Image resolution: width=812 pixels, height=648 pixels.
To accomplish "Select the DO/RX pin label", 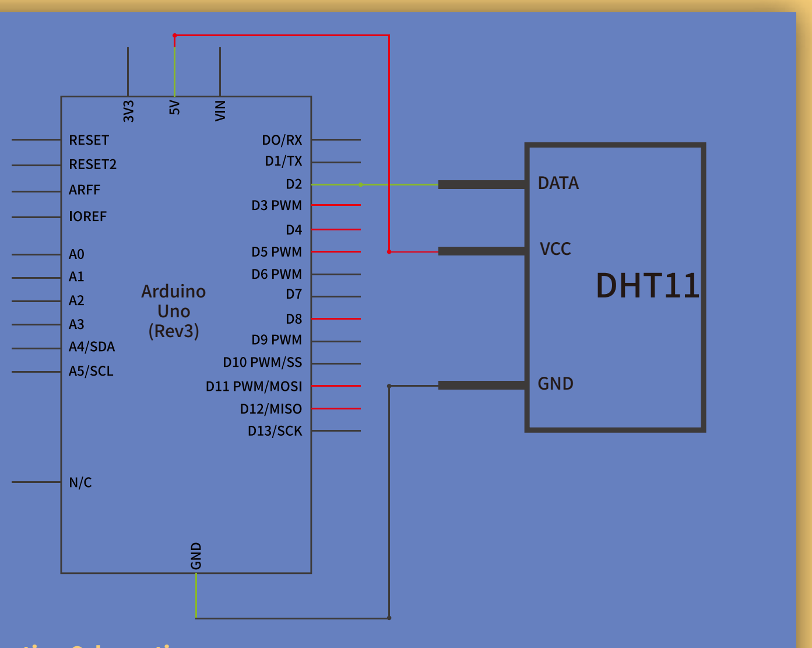I will pyautogui.click(x=282, y=140).
